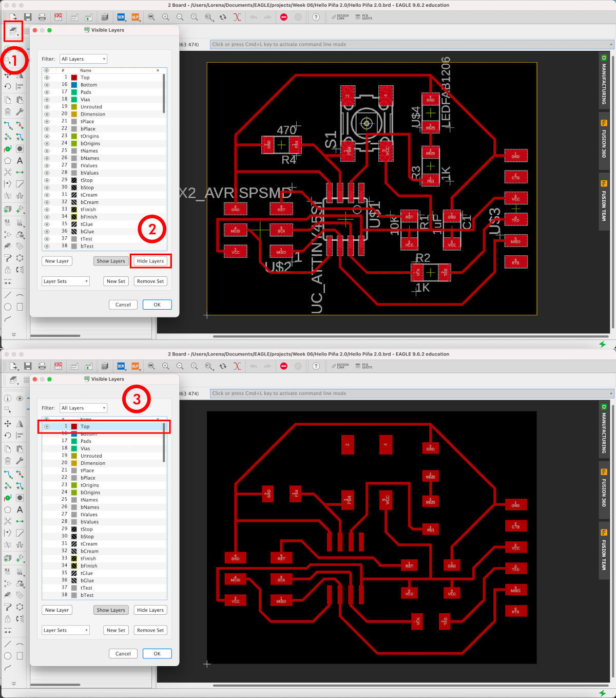616x698 pixels.
Task: Click New Layer button in upper dialog
Action: [x=57, y=261]
